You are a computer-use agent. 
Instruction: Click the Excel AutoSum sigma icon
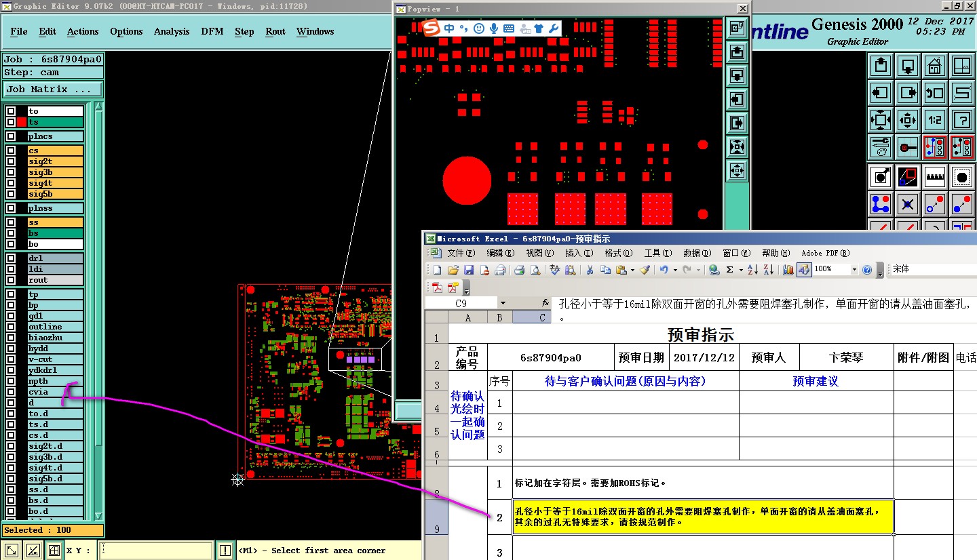click(729, 270)
